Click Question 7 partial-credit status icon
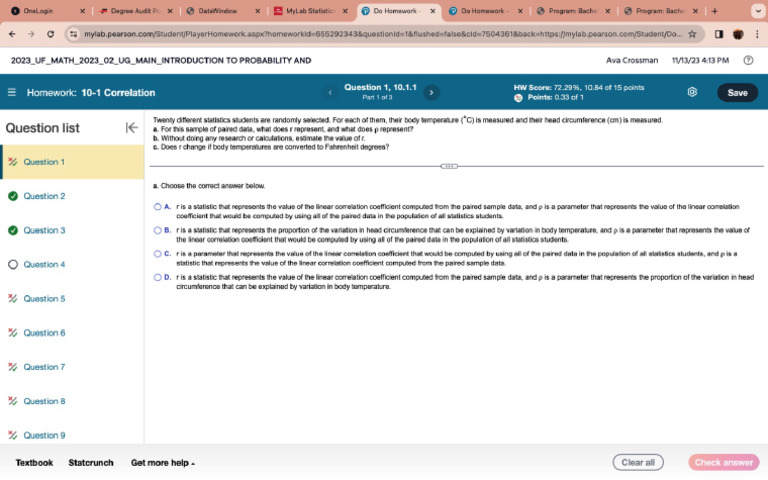The image size is (768, 480). (x=13, y=367)
